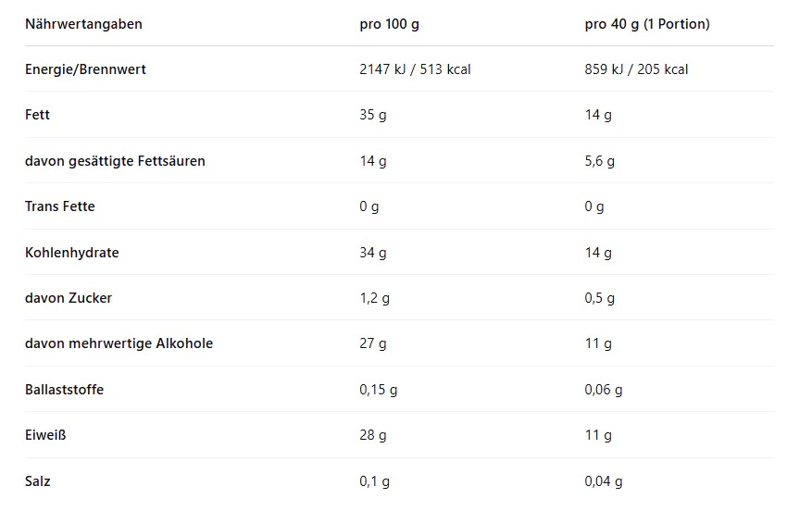
Task: Select the 'Trans Fette' row label
Action: pos(60,206)
